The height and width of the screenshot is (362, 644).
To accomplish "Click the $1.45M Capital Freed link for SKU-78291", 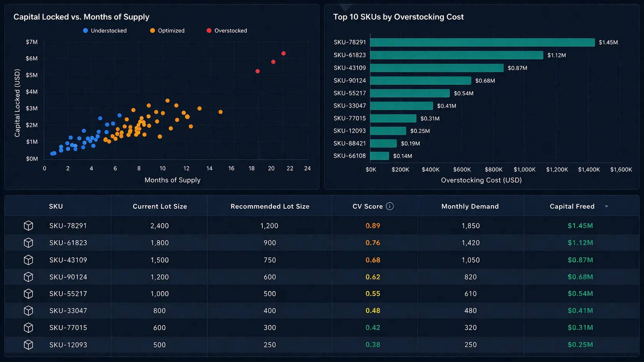I will coord(580,226).
